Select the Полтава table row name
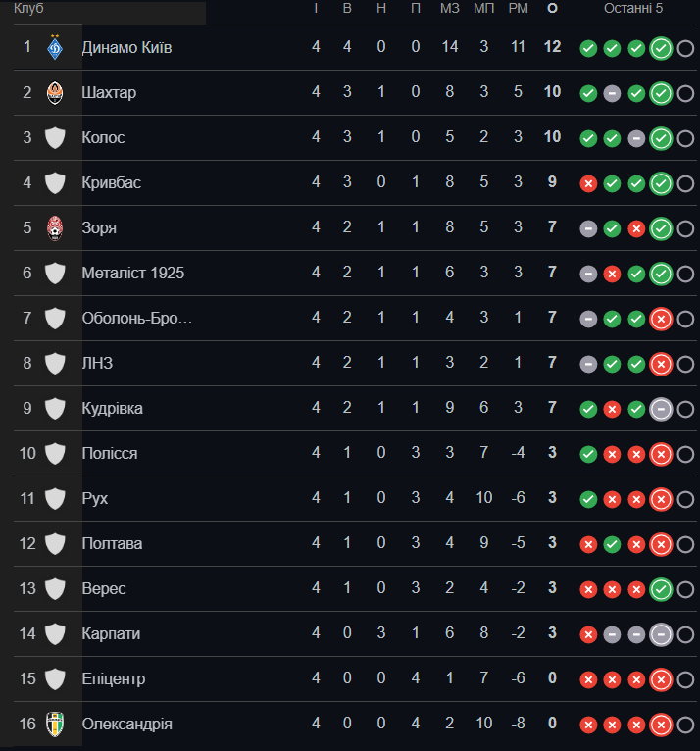The width and height of the screenshot is (700, 751). click(112, 543)
